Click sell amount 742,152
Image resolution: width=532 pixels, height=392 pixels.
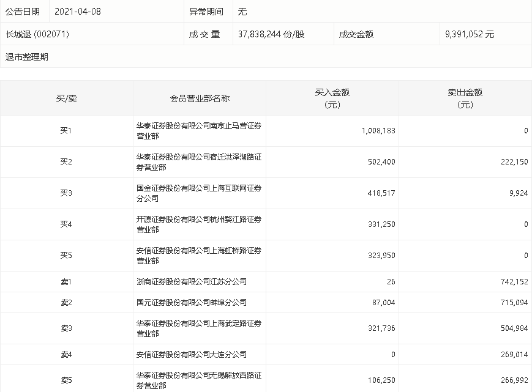click(x=514, y=281)
